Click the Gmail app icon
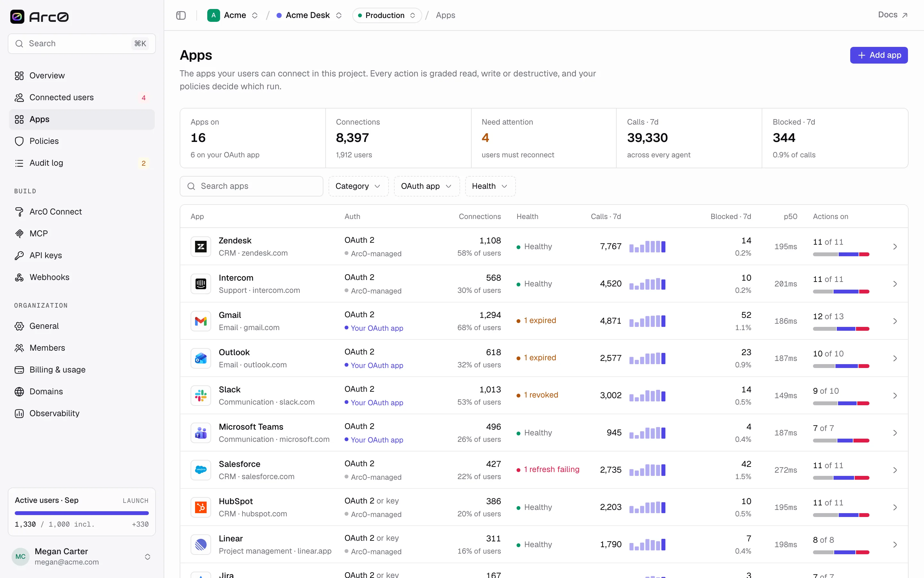This screenshot has width=924, height=578. 201,321
